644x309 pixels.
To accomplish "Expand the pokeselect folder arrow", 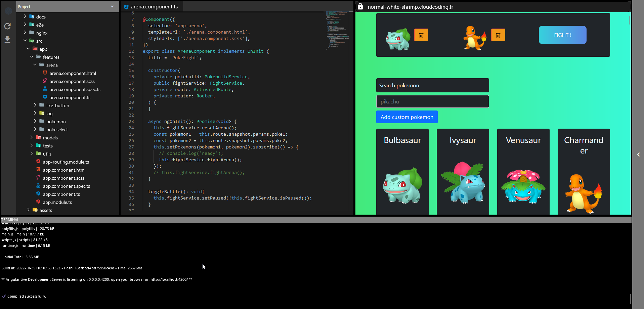I will tap(35, 129).
